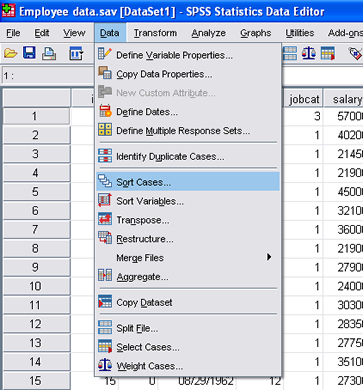The height and width of the screenshot is (390, 363).
Task: Open the Restructure wizard entry
Action: pyautogui.click(x=188, y=239)
